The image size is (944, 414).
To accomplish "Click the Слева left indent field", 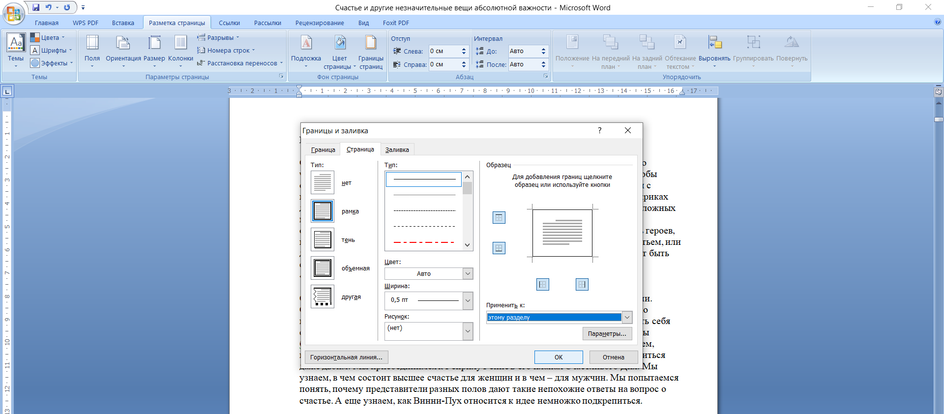I will 449,51.
